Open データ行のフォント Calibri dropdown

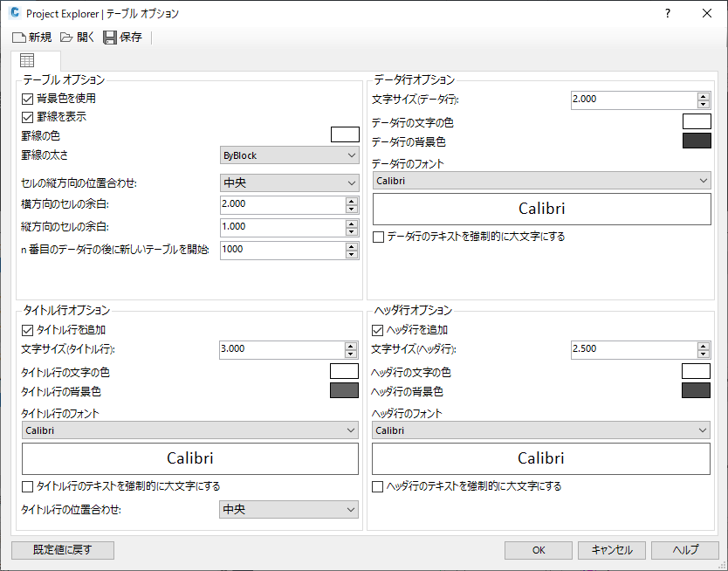coord(541,181)
